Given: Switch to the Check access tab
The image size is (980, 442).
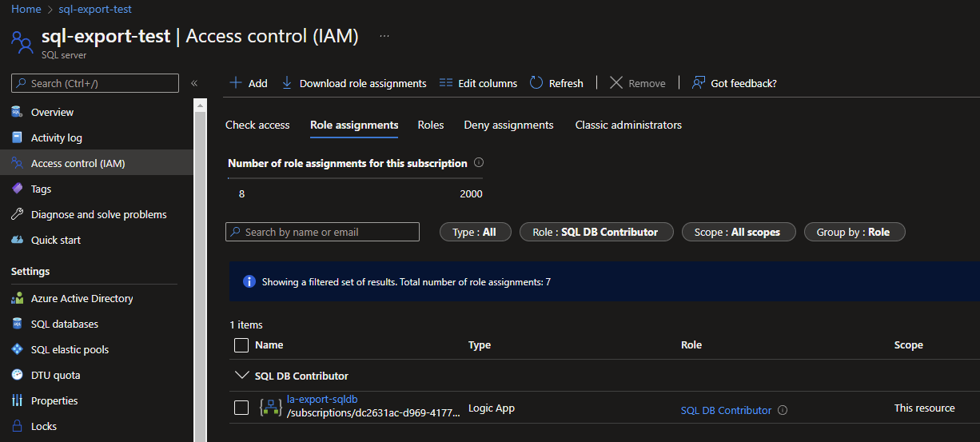Looking at the screenshot, I should (x=257, y=125).
